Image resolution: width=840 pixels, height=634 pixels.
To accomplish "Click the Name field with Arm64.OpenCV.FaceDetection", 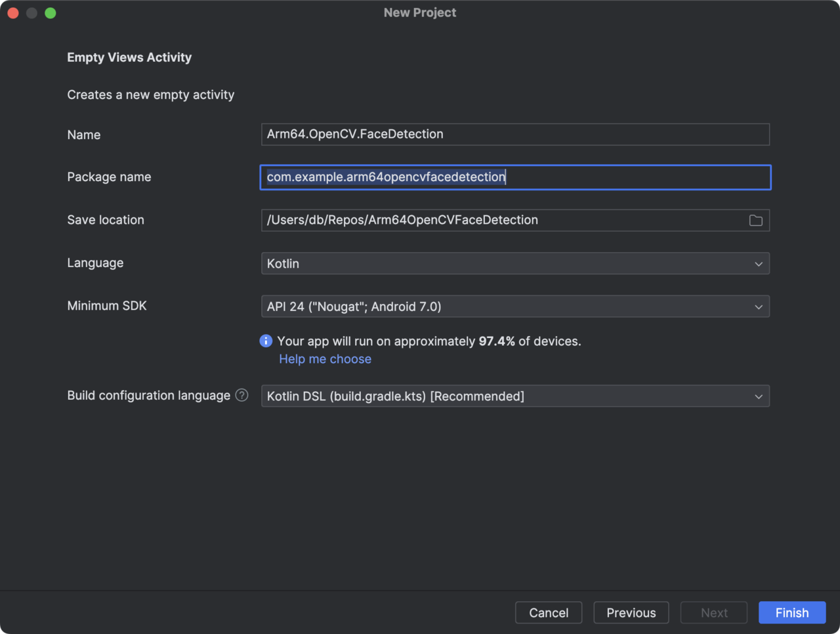I will click(x=514, y=135).
